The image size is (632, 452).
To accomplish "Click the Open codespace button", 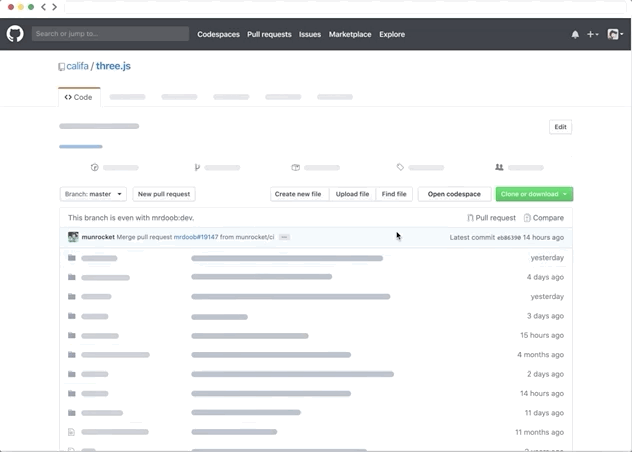I will pyautogui.click(x=454, y=194).
